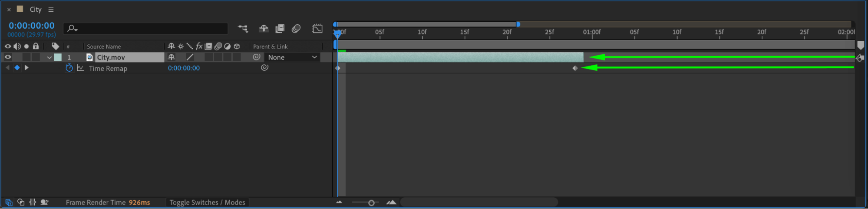Select the second Time Remap keyframe
This screenshot has height=209, width=868.
tap(575, 68)
